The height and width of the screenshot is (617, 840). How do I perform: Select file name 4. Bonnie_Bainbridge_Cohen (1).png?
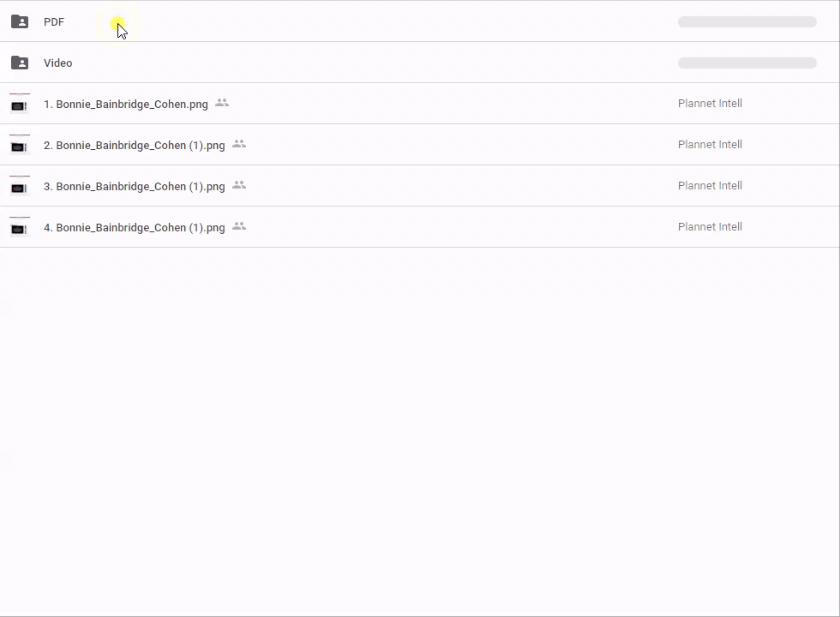click(x=135, y=228)
